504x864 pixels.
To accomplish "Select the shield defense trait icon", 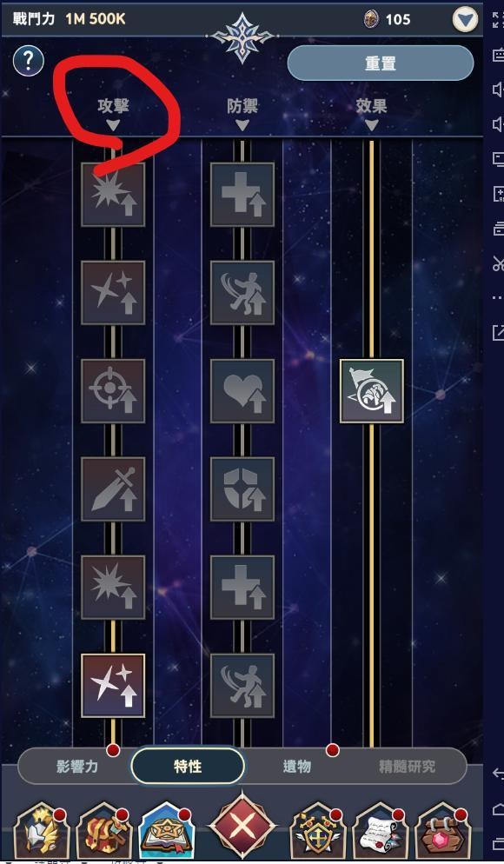I will tap(242, 488).
